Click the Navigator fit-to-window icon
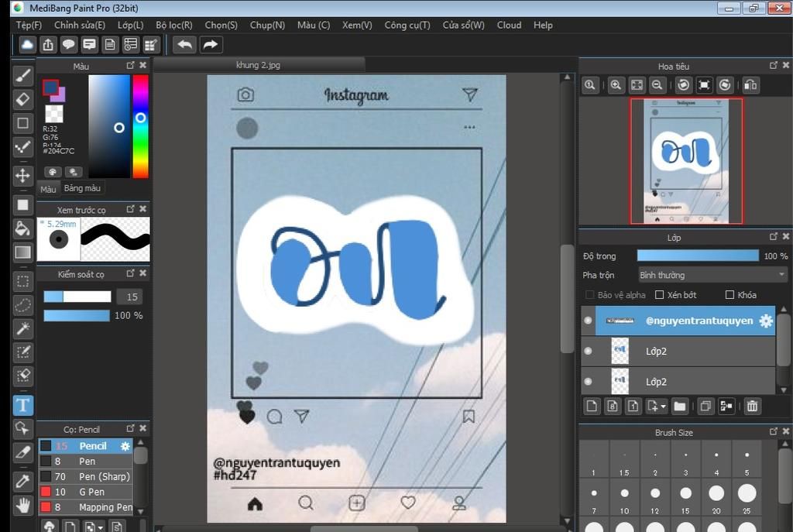Image resolution: width=793 pixels, height=532 pixels. click(x=637, y=85)
